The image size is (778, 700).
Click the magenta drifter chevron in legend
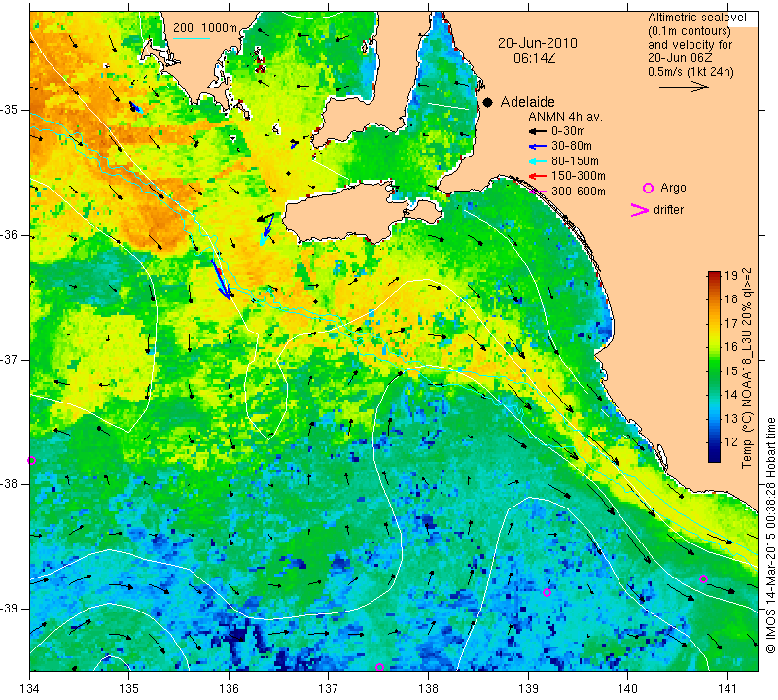(640, 210)
